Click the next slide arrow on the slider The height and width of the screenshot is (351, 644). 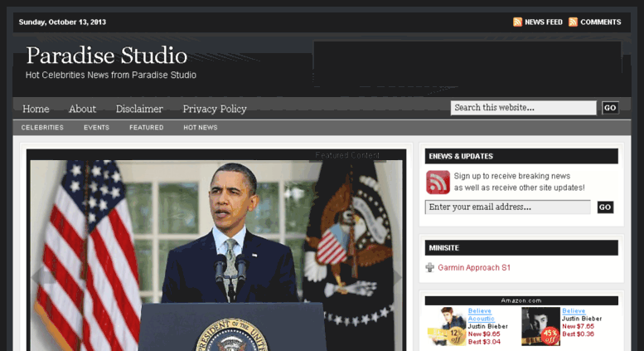click(x=398, y=277)
